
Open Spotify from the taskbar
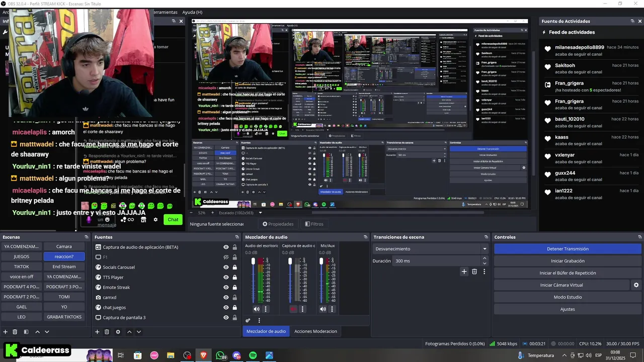(253, 355)
